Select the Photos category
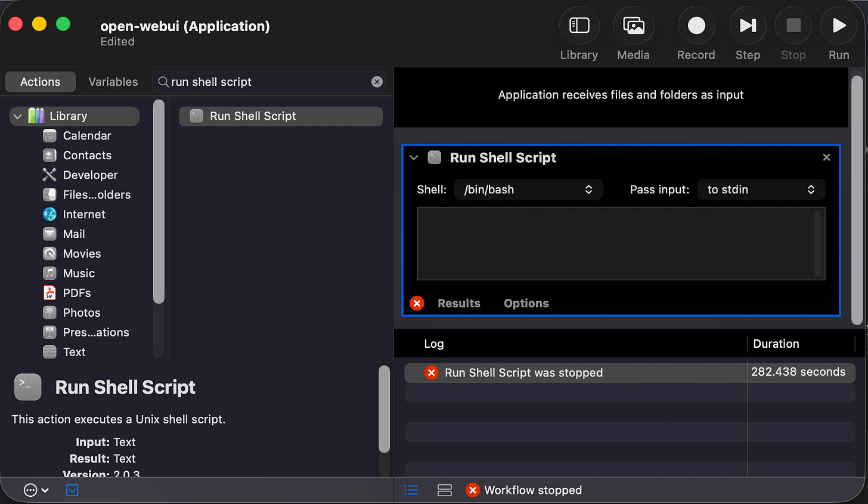The width and height of the screenshot is (868, 504). coord(82,313)
